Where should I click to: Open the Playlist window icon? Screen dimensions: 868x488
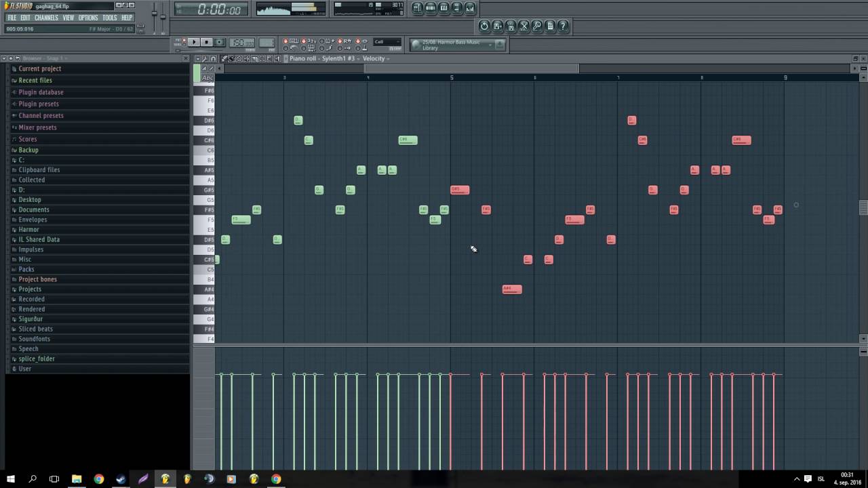418,8
